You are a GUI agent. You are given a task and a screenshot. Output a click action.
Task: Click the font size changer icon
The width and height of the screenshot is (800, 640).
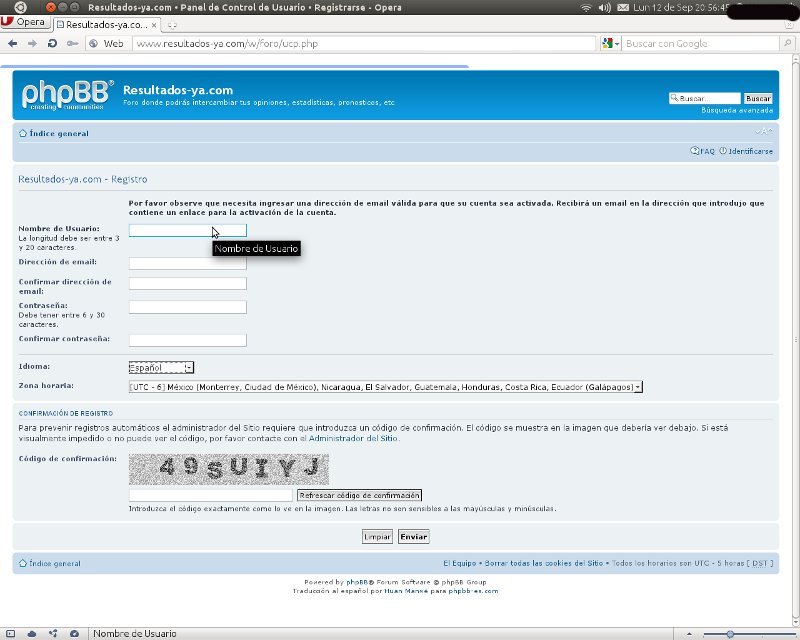(764, 132)
